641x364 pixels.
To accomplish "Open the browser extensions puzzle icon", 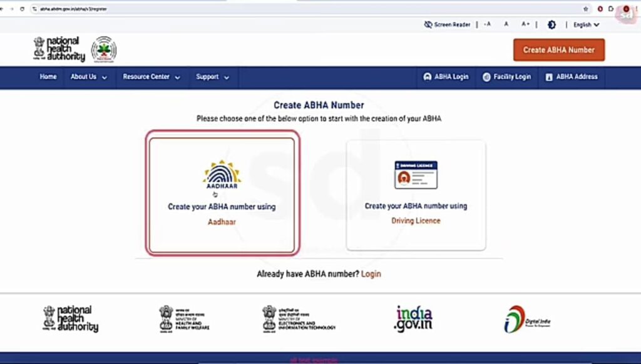I will pyautogui.click(x=611, y=9).
